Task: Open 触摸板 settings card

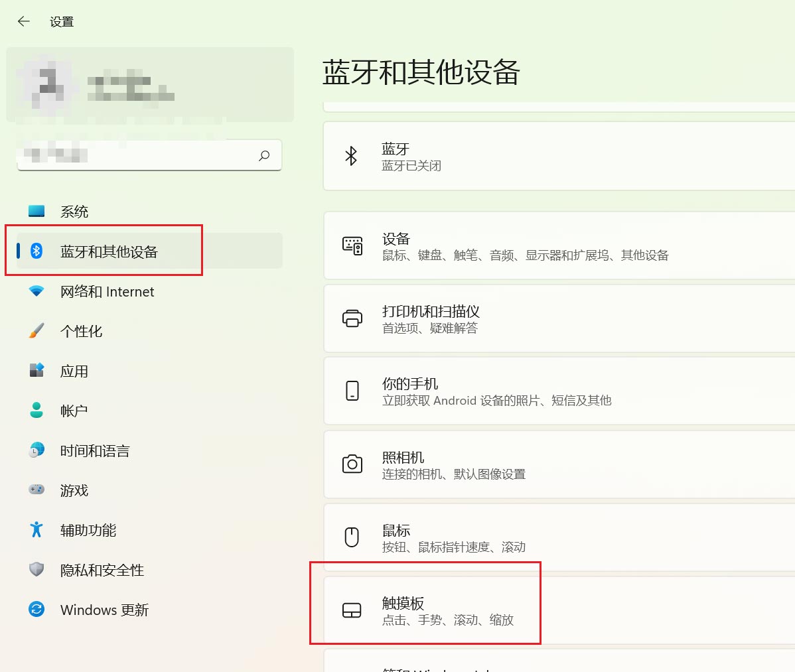Action: pos(557,610)
